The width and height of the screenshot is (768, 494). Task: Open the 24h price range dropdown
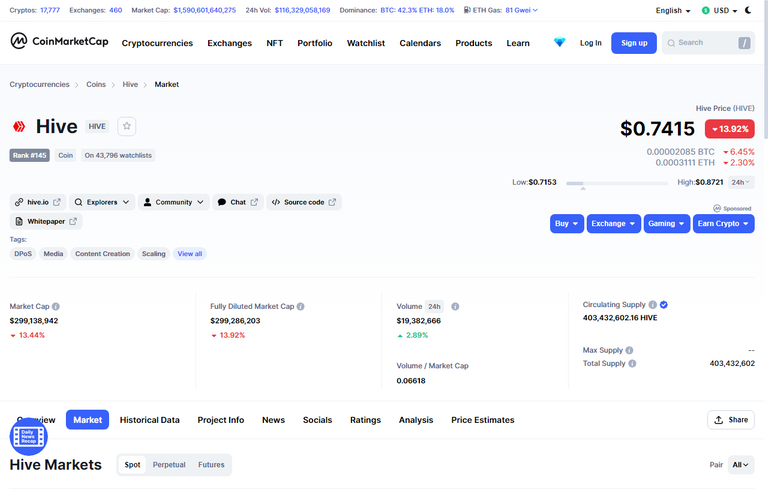tap(741, 182)
